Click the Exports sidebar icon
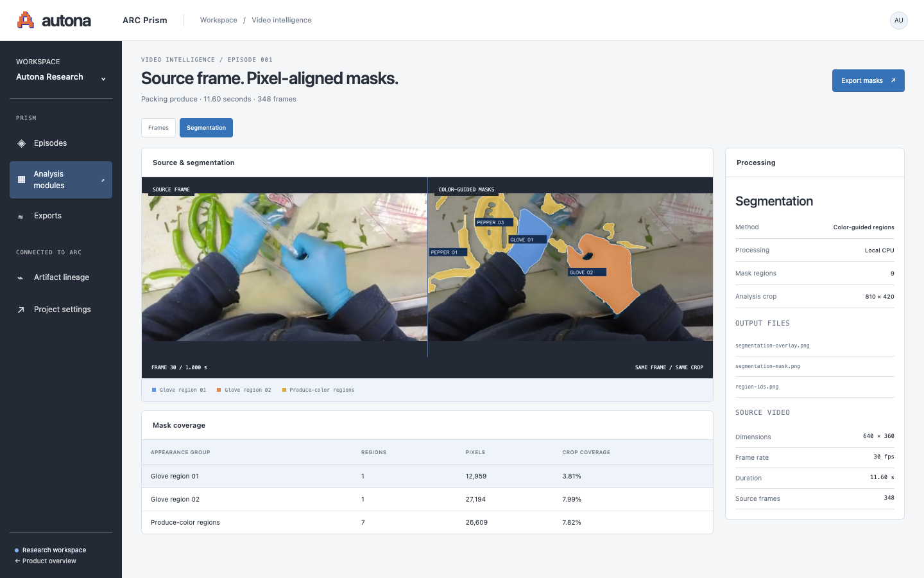Screen dimensions: 924x578 [x=21, y=216]
